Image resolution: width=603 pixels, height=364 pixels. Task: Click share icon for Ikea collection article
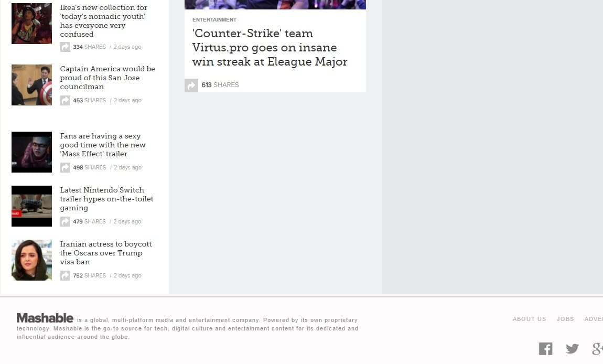click(x=65, y=47)
